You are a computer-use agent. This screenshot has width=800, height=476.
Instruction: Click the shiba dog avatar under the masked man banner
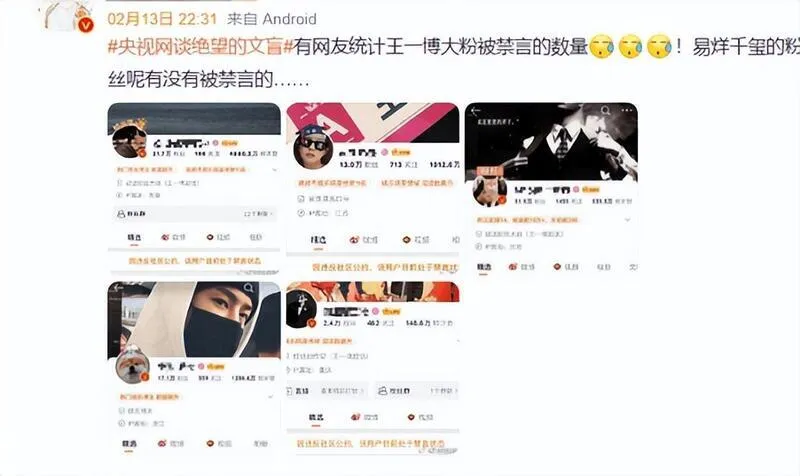click(132, 366)
